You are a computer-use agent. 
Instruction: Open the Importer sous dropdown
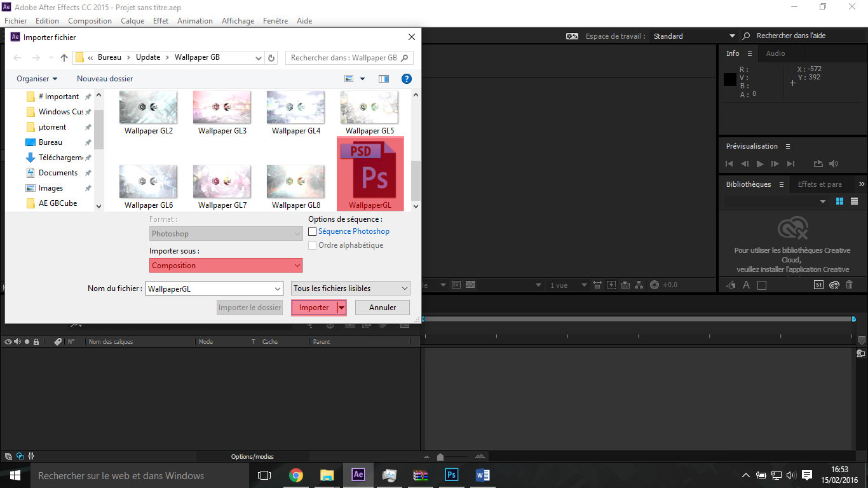pos(226,266)
